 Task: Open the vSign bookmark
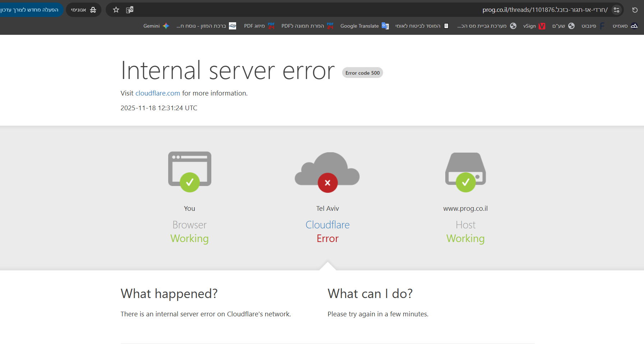pos(534,26)
